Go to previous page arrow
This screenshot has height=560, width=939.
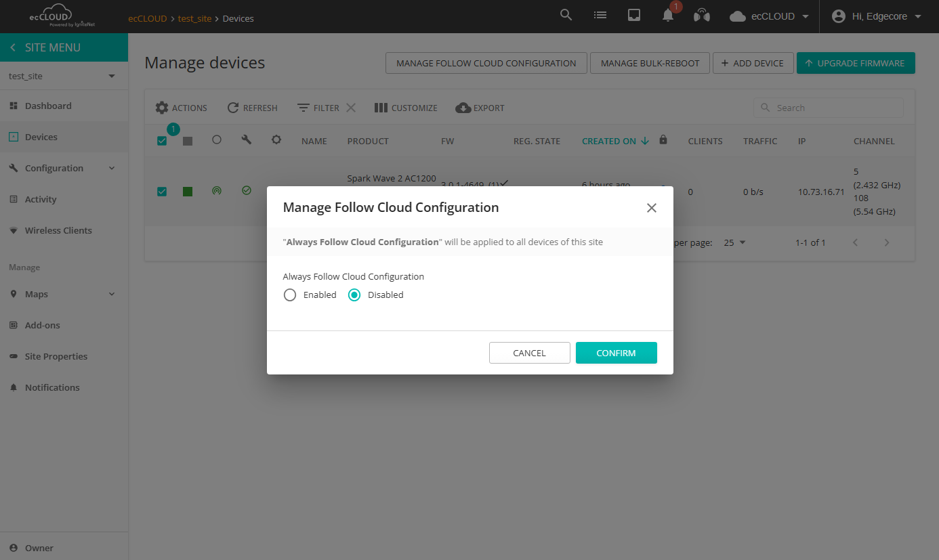(x=856, y=242)
